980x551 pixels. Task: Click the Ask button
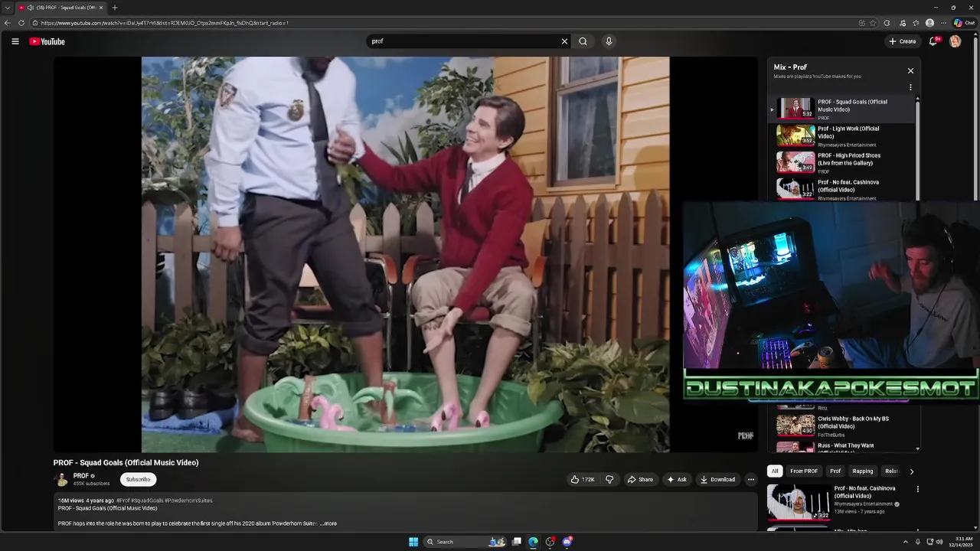(677, 480)
